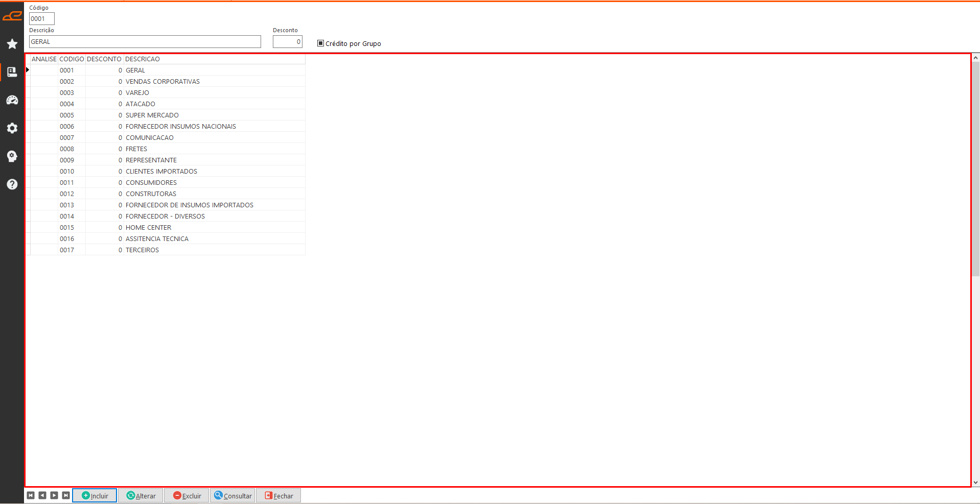Image resolution: width=980 pixels, height=504 pixels.
Task: Jump to the last record
Action: click(x=66, y=495)
